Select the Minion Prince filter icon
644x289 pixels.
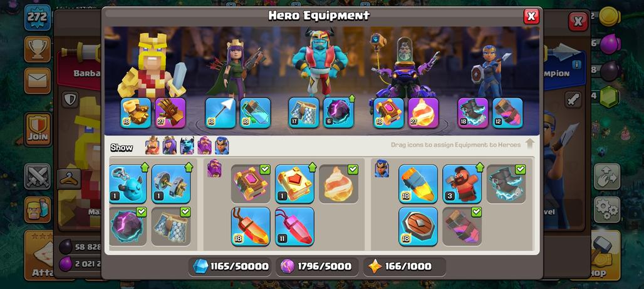[x=187, y=146]
